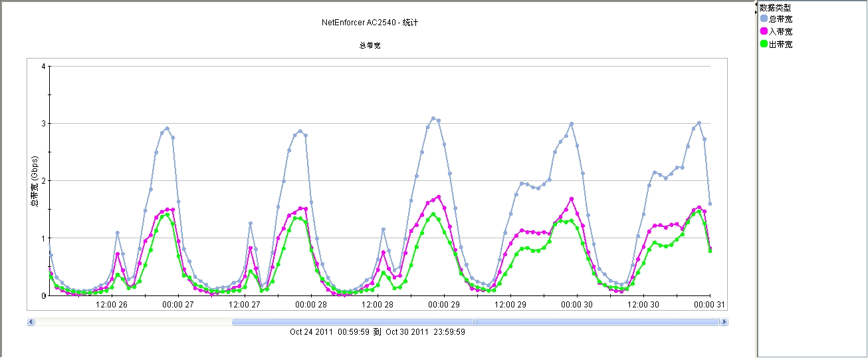Select the 入带宽 legend label
This screenshot has height=358, width=868.
point(780,31)
